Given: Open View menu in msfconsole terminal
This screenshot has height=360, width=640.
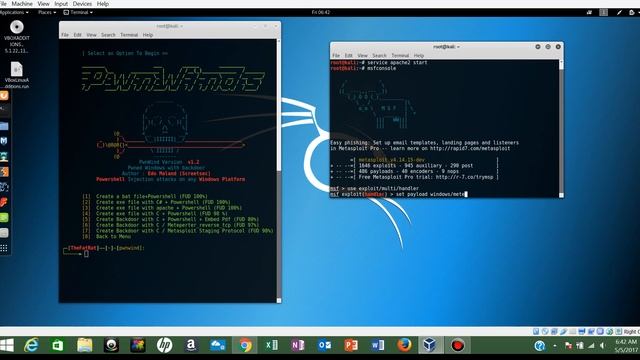Looking at the screenshot, I should (362, 56).
